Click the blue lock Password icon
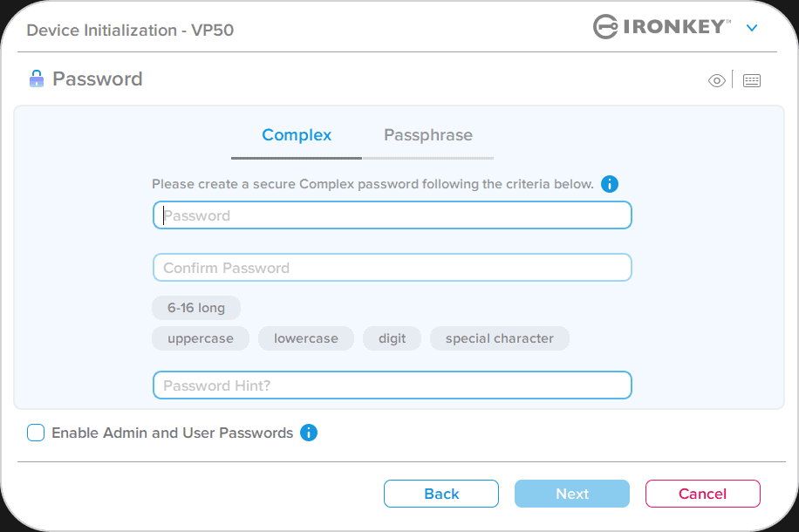This screenshot has height=532, width=799. tap(36, 79)
